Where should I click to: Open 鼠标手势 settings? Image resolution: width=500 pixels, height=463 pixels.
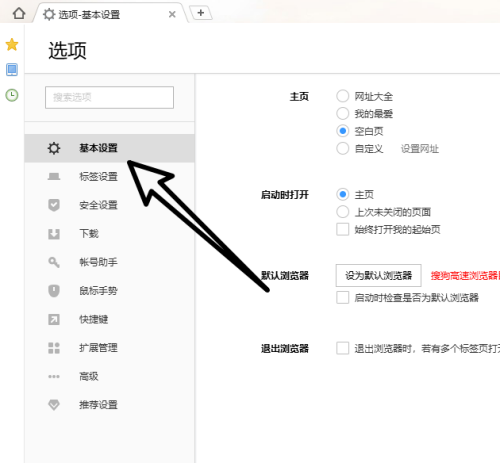click(x=110, y=291)
